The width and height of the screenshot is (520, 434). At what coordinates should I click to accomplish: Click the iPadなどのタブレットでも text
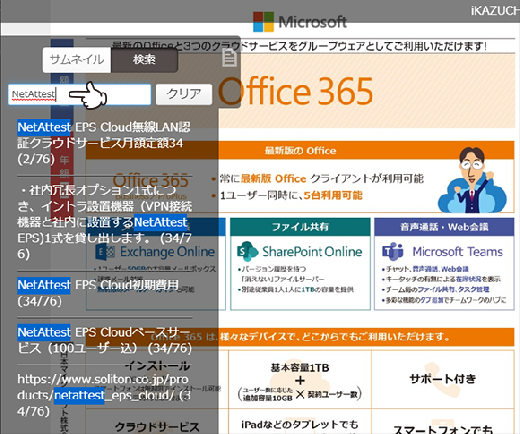300,425
